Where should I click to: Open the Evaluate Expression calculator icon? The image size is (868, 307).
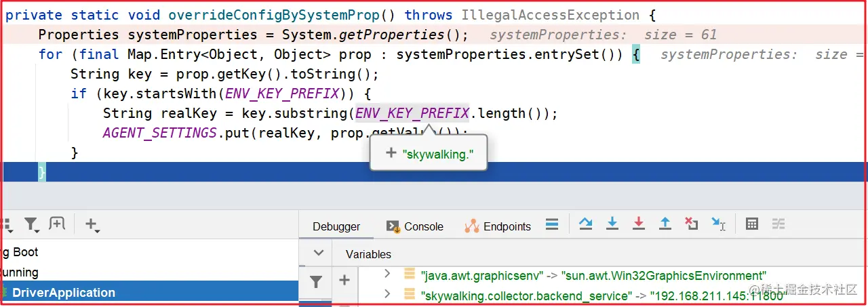coord(751,224)
